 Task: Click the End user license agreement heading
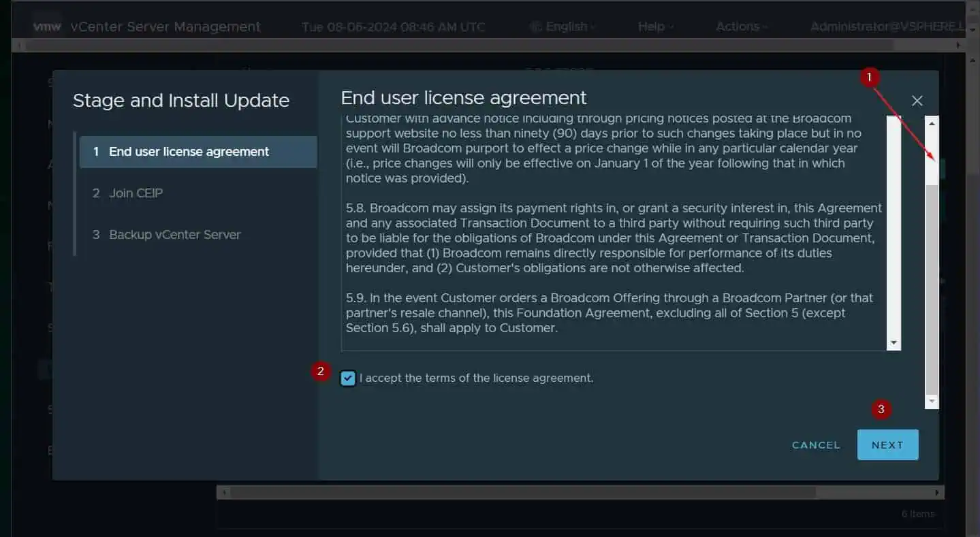(x=464, y=98)
